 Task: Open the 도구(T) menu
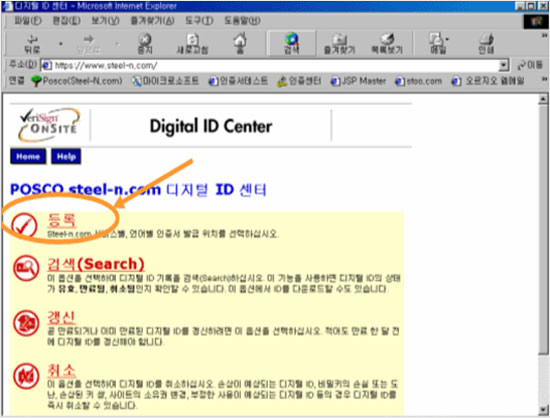pos(199,21)
